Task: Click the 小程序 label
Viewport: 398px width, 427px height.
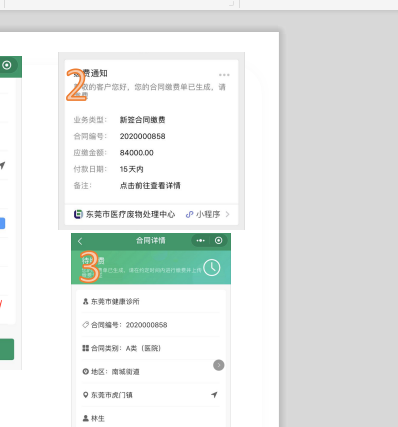Action: click(208, 214)
